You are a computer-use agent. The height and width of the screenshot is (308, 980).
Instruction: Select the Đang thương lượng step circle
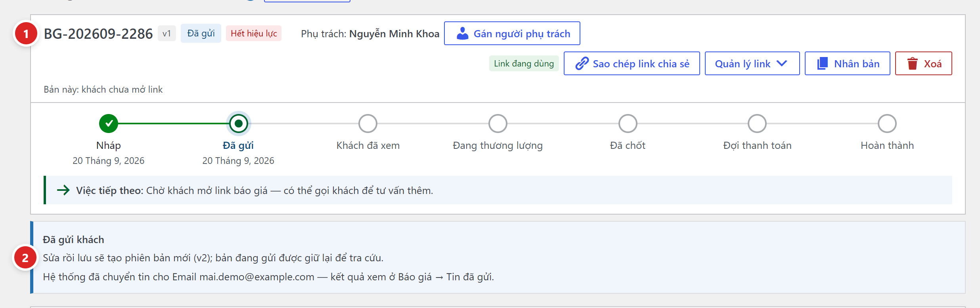[498, 124]
